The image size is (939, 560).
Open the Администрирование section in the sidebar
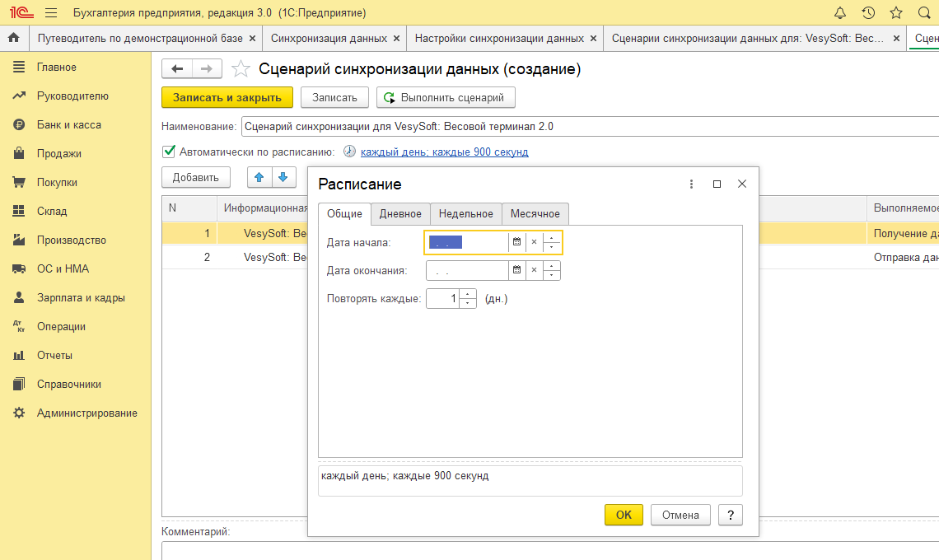pos(86,413)
